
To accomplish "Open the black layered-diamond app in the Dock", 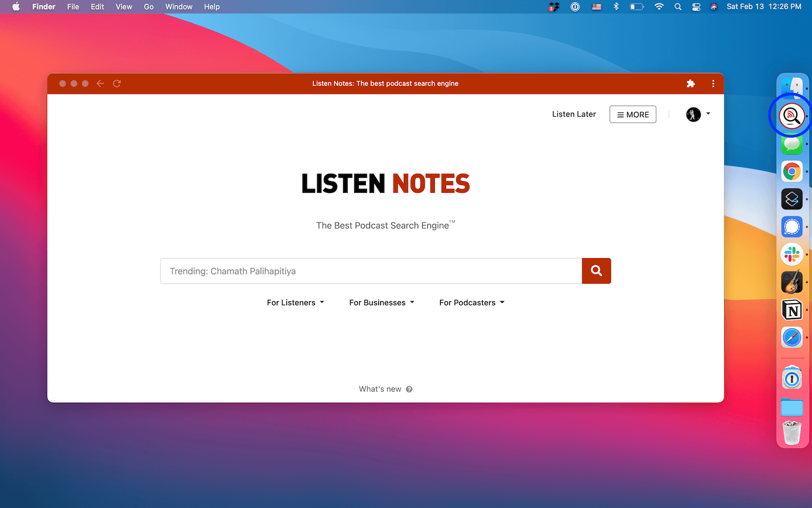I will [x=792, y=199].
